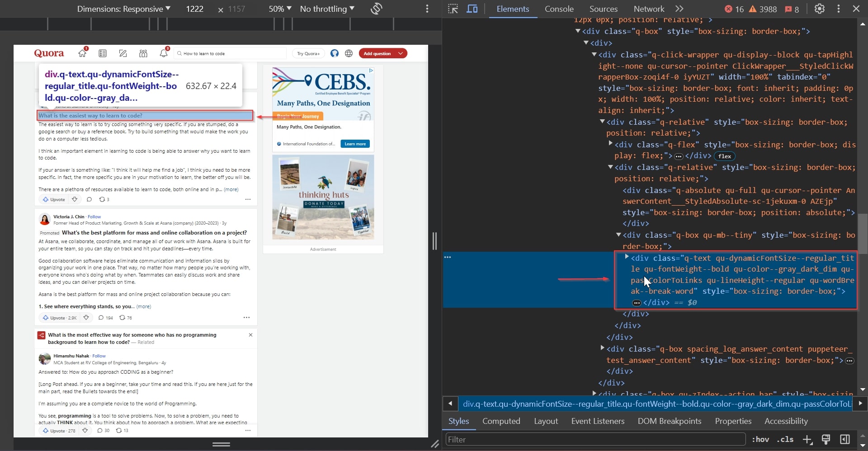Image resolution: width=868 pixels, height=451 pixels.
Task: Open the Dimensions: Responsive dropdown
Action: click(123, 9)
